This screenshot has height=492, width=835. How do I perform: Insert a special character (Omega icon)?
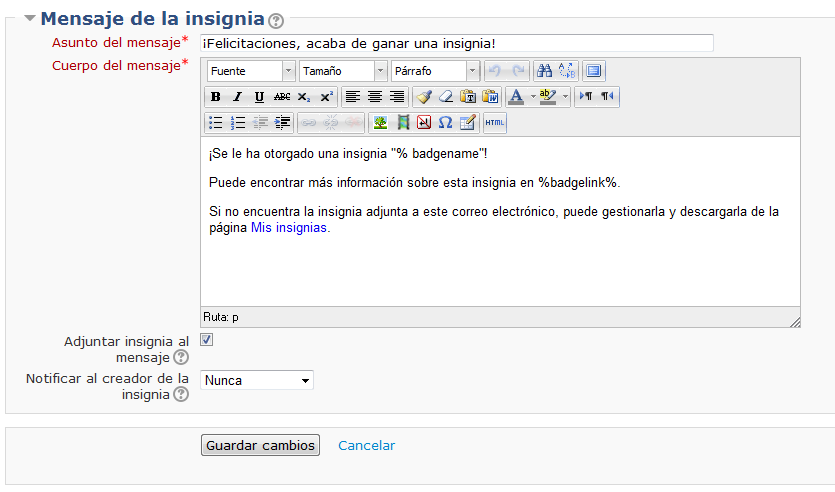[x=446, y=123]
